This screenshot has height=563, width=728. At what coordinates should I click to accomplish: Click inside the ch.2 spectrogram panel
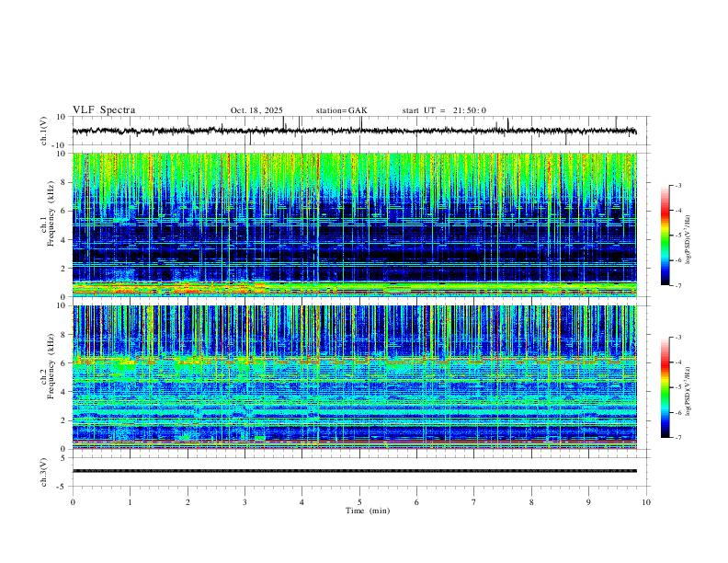pos(354,377)
